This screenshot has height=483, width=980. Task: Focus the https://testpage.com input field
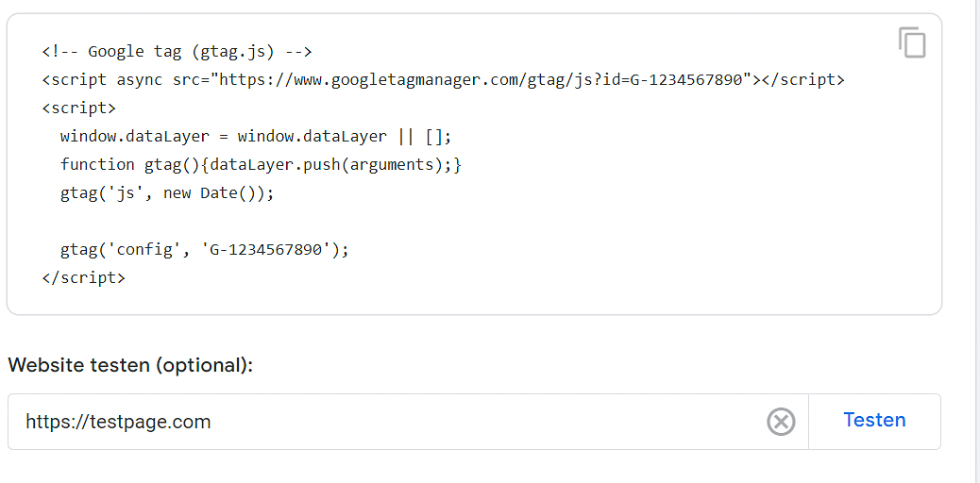tap(387, 422)
